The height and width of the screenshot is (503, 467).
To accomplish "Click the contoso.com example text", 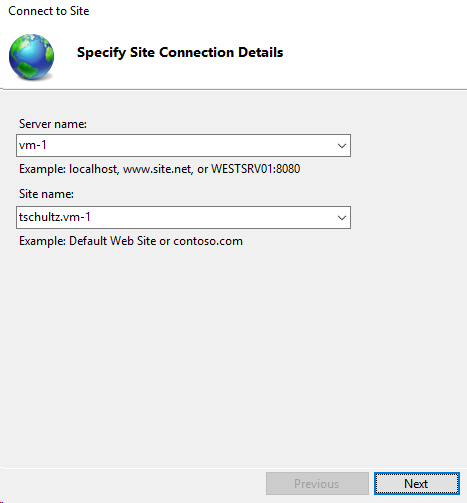I will (x=208, y=241).
